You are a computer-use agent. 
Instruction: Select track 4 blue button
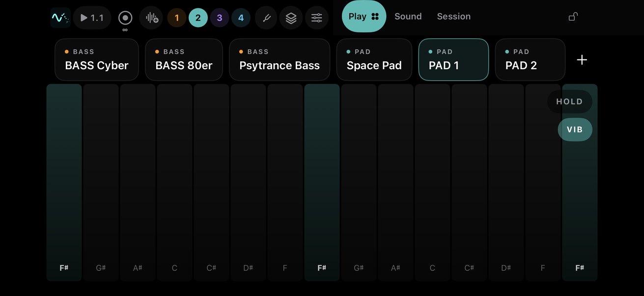241,18
